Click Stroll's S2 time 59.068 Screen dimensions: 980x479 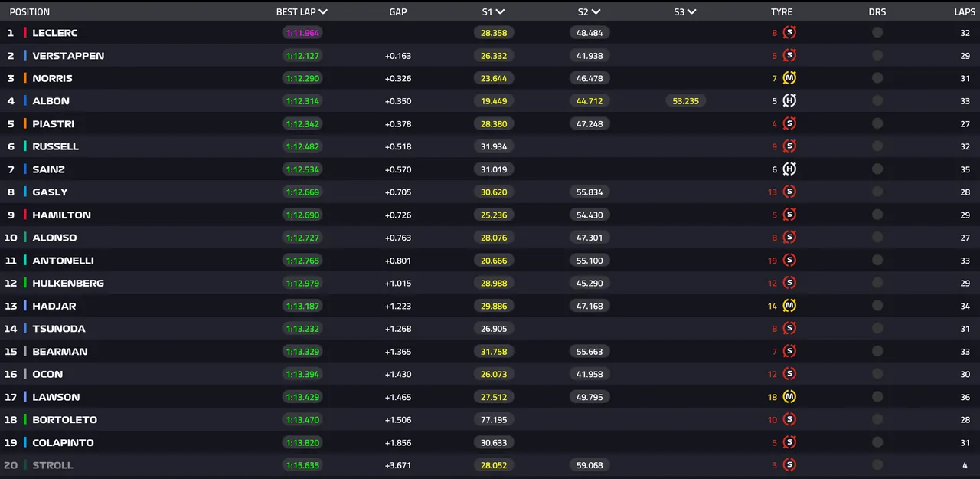(590, 465)
